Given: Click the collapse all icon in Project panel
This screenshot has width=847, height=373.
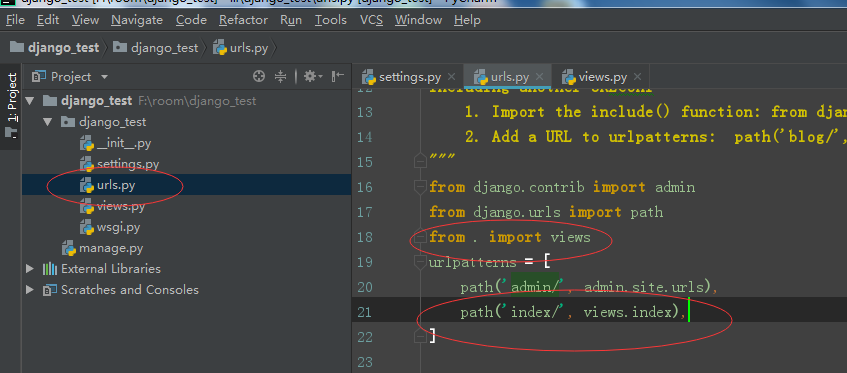Looking at the screenshot, I should 280,77.
